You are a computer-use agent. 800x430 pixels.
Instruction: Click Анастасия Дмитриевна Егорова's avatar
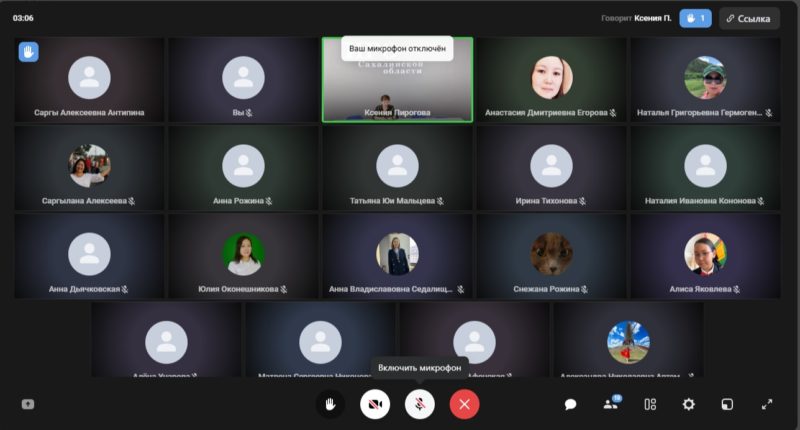pos(552,78)
